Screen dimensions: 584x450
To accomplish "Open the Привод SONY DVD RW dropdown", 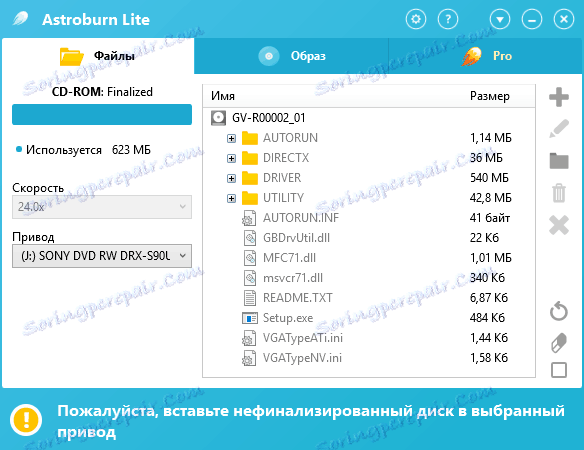I will 102,256.
